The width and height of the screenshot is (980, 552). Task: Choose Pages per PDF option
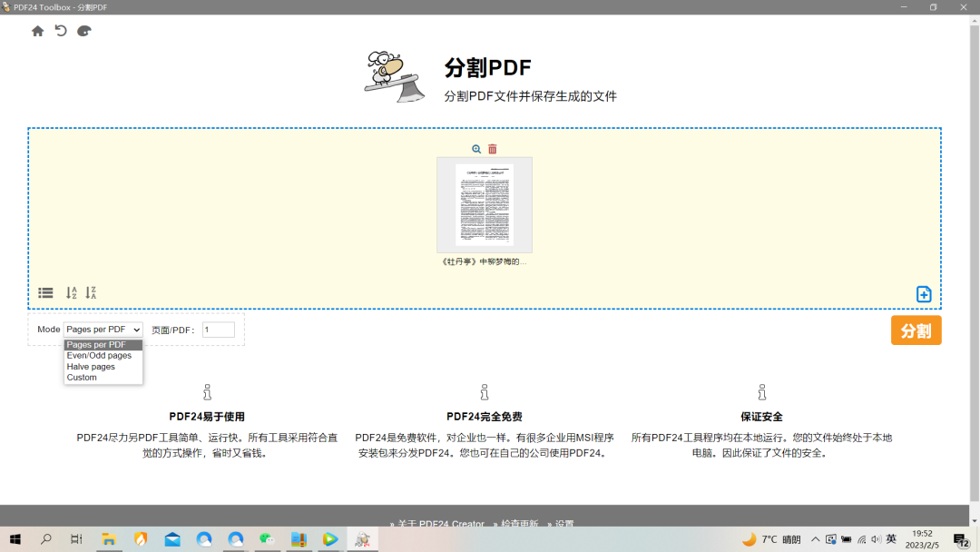tap(103, 344)
